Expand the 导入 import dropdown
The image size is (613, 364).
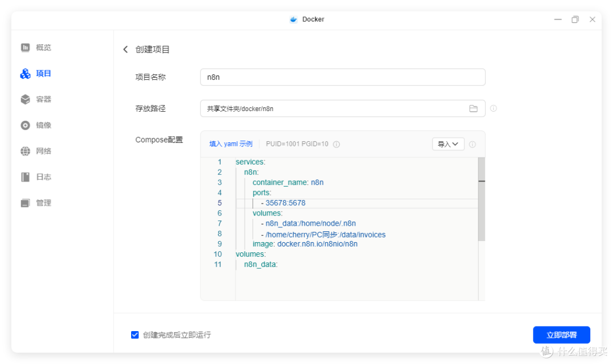pos(448,144)
